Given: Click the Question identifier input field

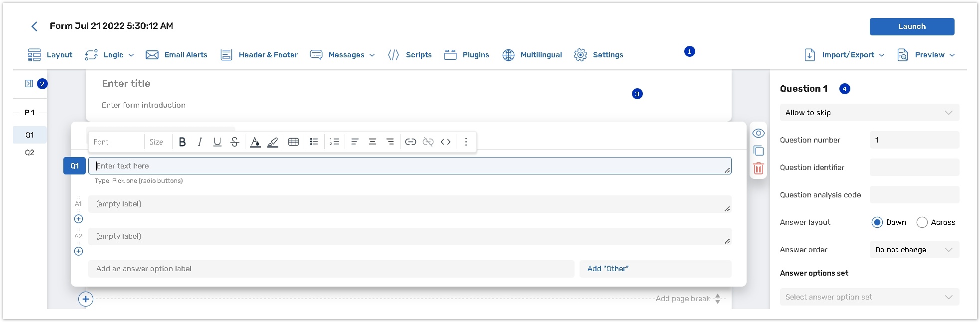Looking at the screenshot, I should click(914, 167).
